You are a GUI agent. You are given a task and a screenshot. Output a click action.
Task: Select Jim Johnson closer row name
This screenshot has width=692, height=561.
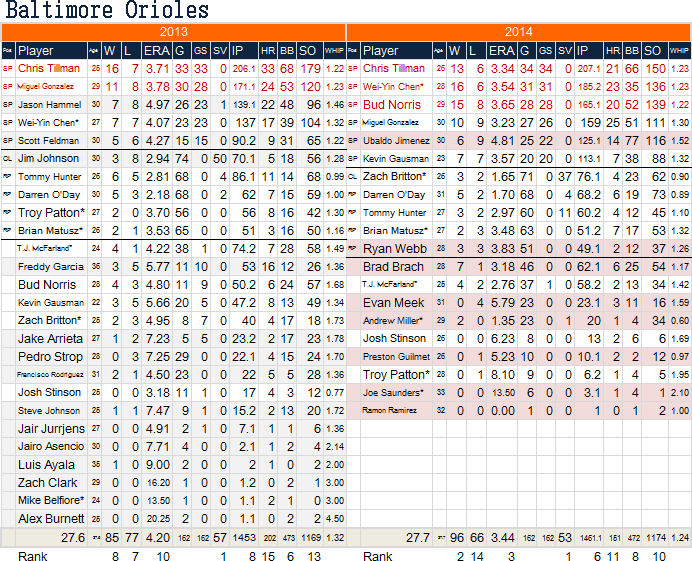coord(49,158)
